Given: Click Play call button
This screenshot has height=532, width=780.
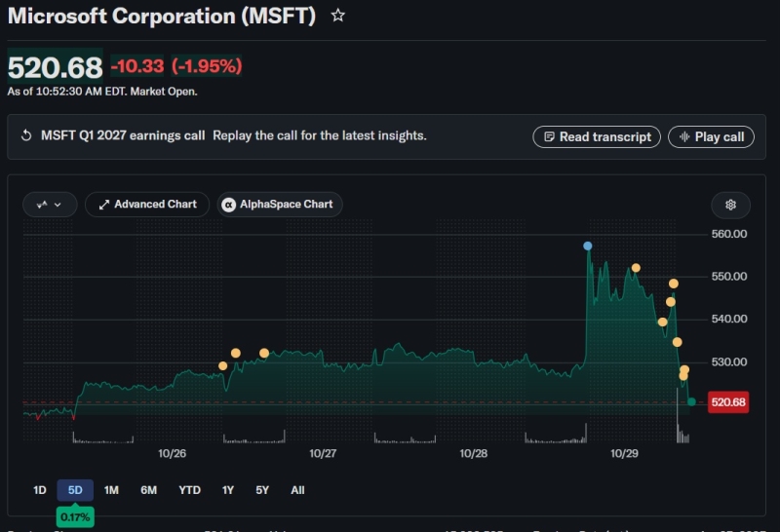Looking at the screenshot, I should pos(711,136).
